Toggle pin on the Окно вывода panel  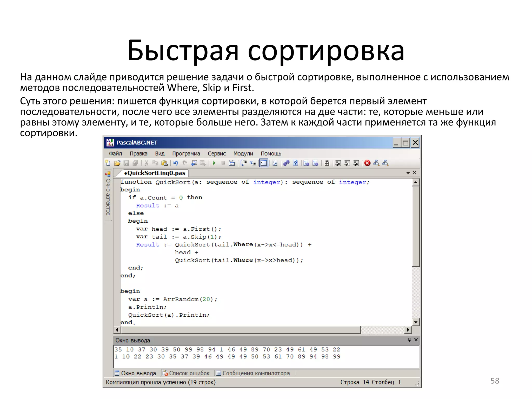(x=409, y=340)
